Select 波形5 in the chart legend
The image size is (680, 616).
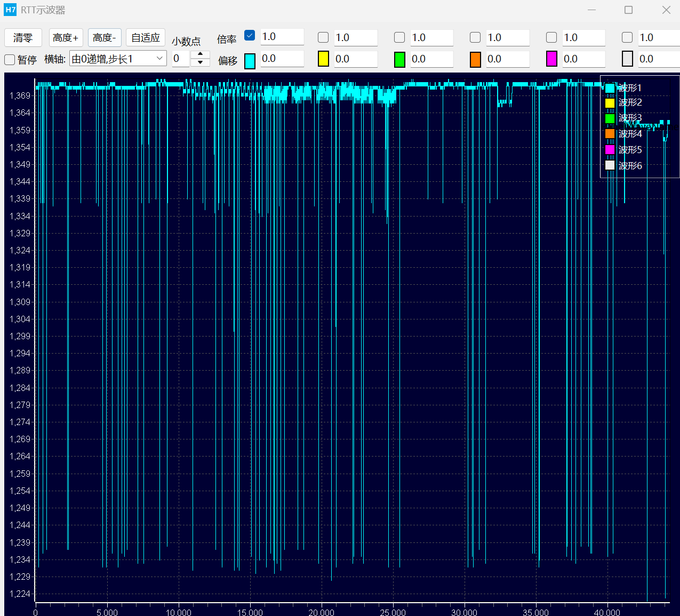pyautogui.click(x=630, y=150)
